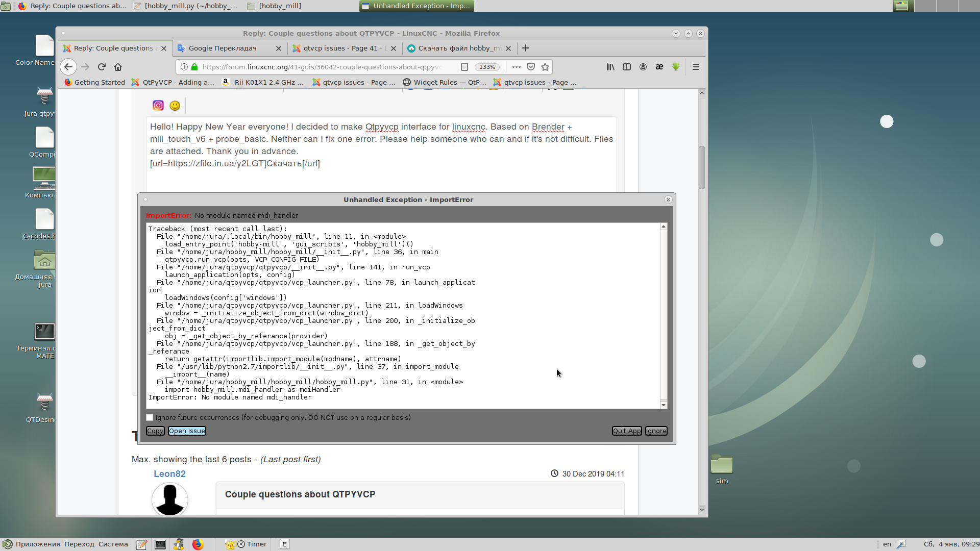Click the 133% zoom level indicator
Screen dimensions: 980x551
coord(487,67)
